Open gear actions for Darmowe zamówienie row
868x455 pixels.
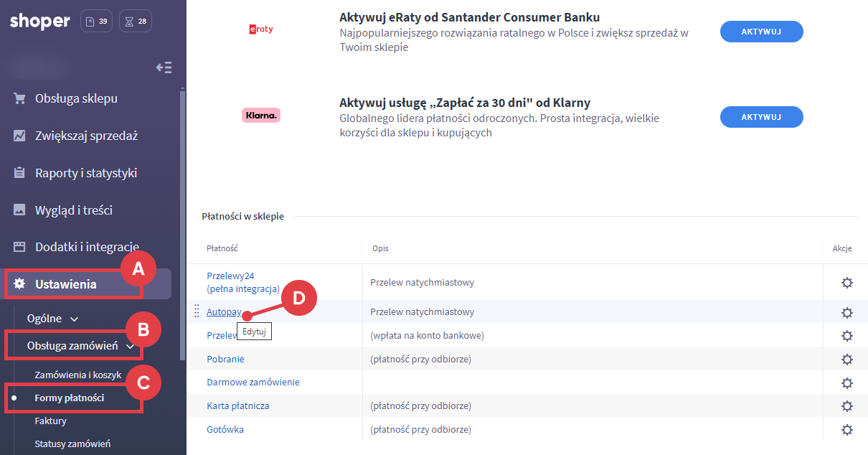[847, 383]
